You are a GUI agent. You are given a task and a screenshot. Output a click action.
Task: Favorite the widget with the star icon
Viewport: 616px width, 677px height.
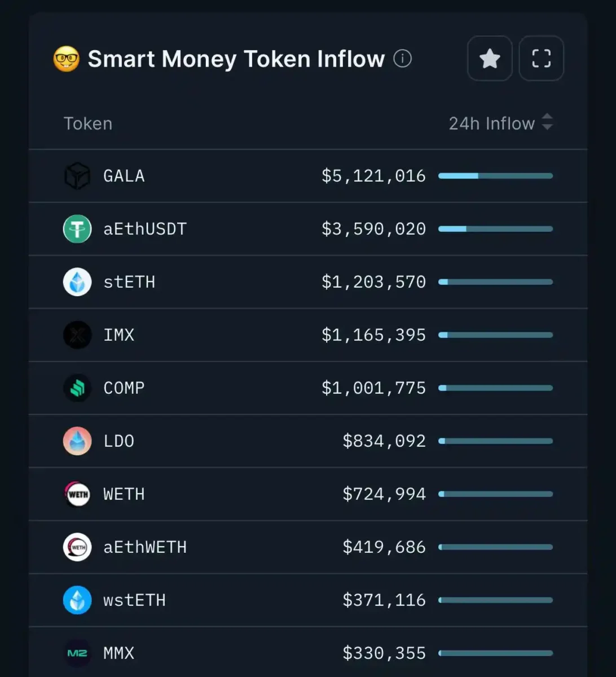(490, 58)
